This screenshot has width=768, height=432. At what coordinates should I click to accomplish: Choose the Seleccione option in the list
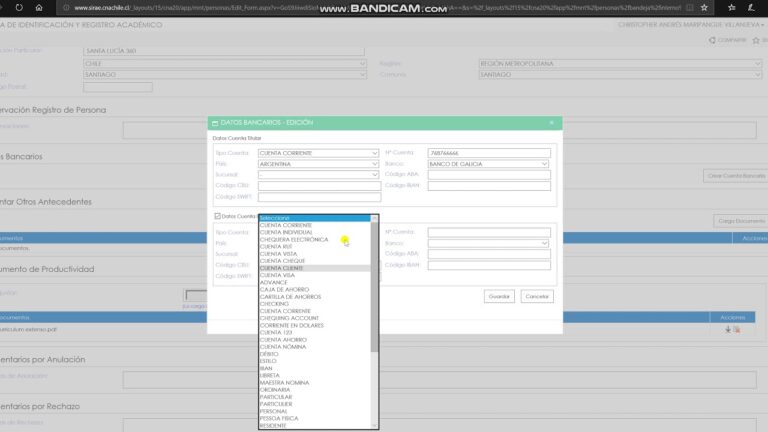tap(314, 218)
